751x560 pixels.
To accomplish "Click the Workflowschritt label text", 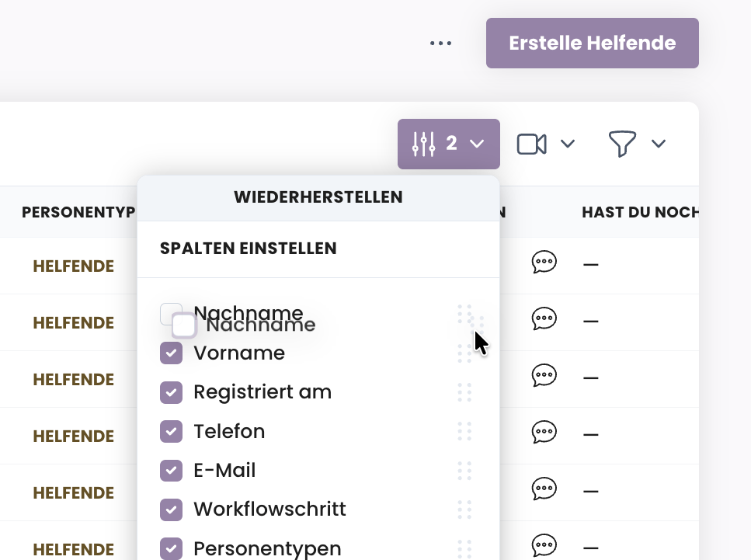I will 269,510.
